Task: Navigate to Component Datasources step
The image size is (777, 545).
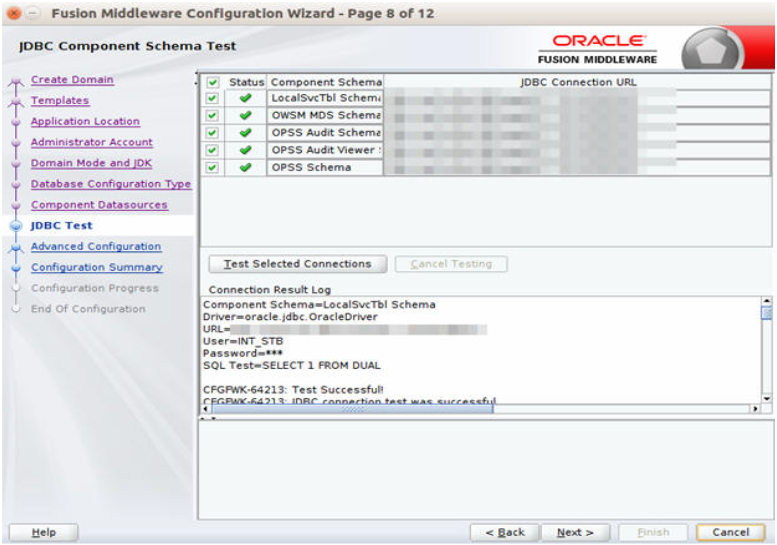Action: click(99, 205)
